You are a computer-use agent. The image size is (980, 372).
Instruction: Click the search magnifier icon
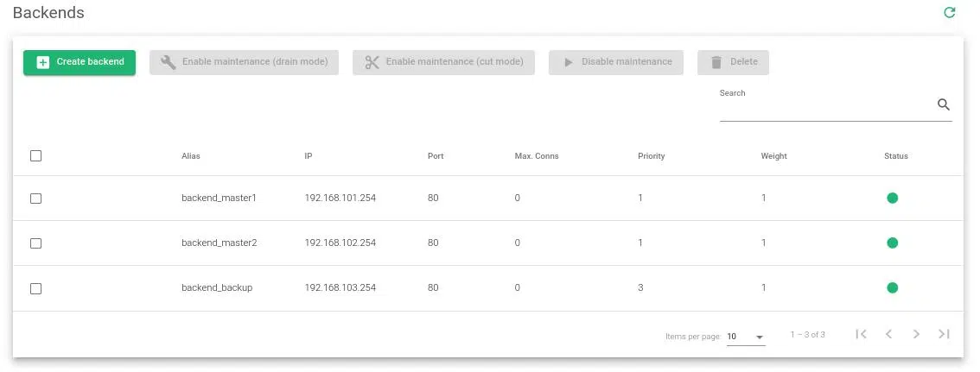click(x=943, y=105)
